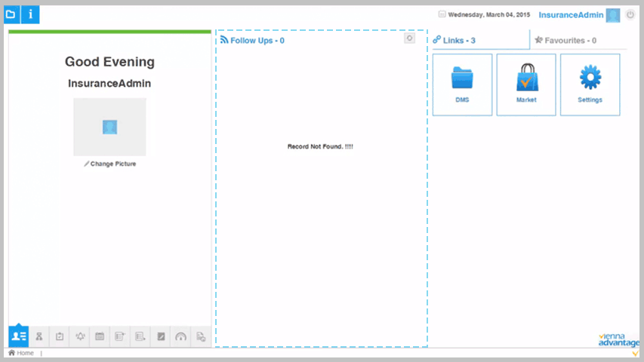Image resolution: width=644 pixels, height=362 pixels.
Task: Open the bell notifications tab icon
Action: coord(80,336)
